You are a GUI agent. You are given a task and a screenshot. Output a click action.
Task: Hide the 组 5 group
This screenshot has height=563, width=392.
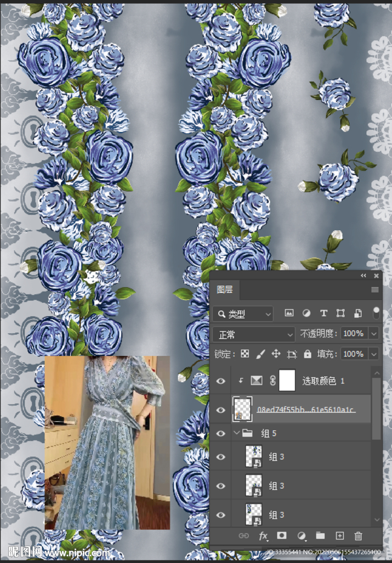click(x=221, y=433)
